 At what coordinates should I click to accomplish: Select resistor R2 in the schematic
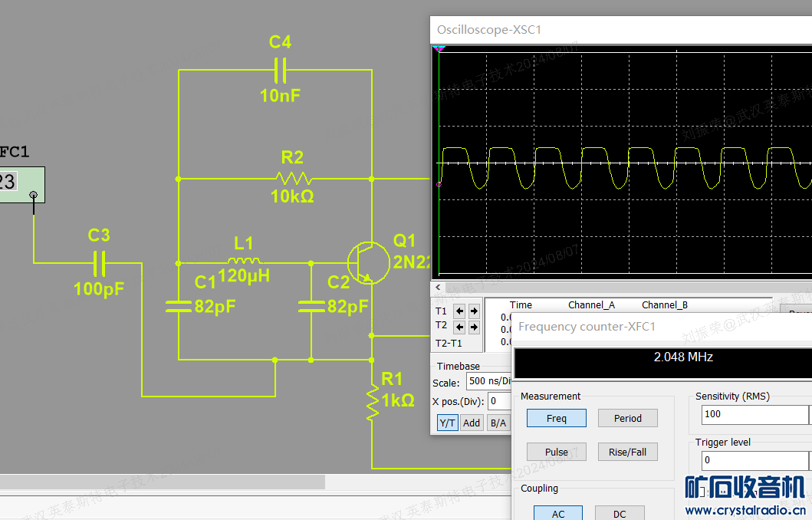(x=293, y=179)
